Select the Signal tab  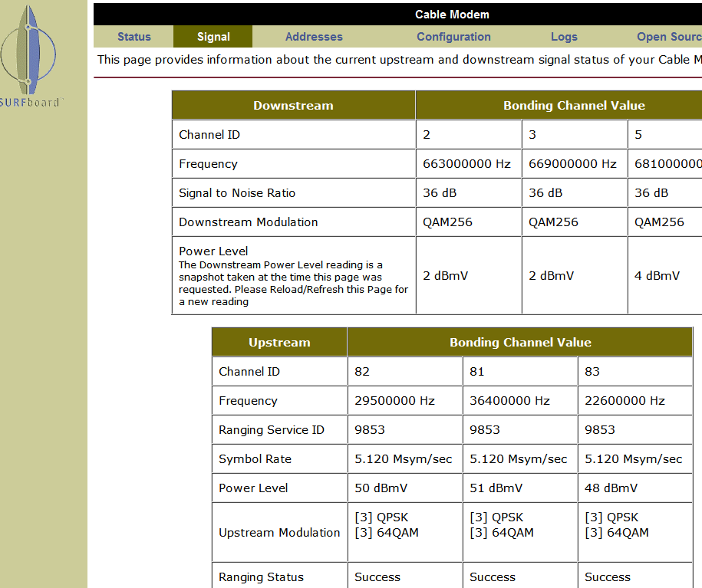(213, 37)
